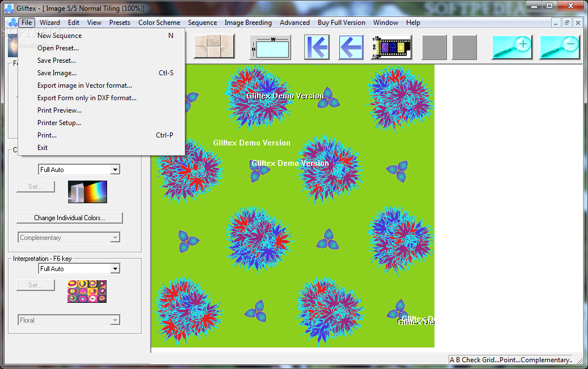Open the Presets menu
Viewport: 588px width, 369px height.
coord(120,23)
